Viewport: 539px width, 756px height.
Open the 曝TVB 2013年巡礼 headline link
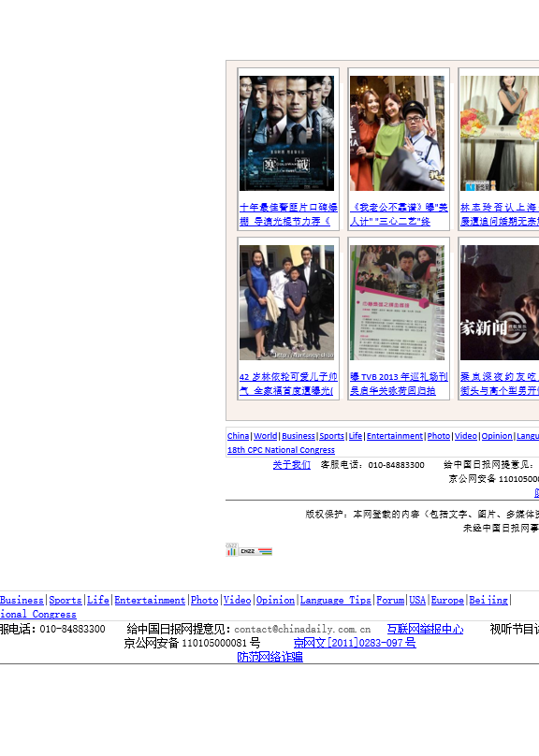coord(399,384)
